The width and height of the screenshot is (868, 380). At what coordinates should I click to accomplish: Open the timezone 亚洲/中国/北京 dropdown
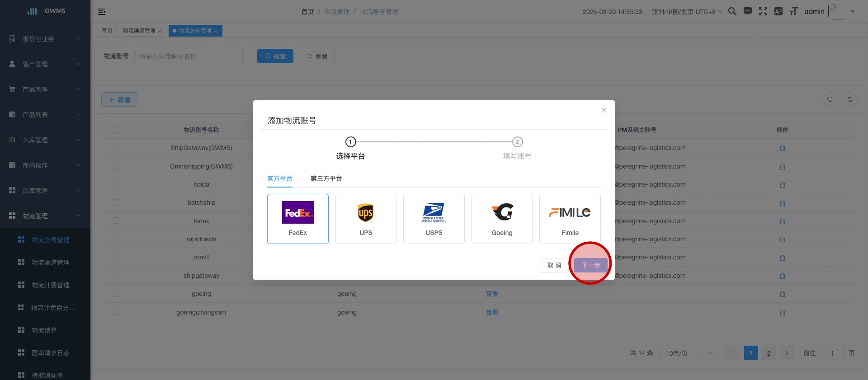[x=687, y=12]
